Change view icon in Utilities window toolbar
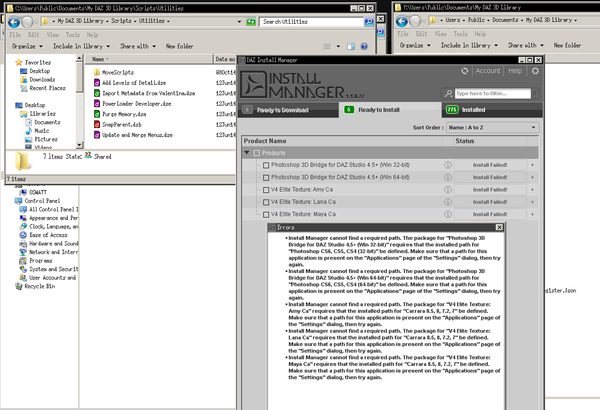Screen dimensions: 600x410 tap(327, 46)
